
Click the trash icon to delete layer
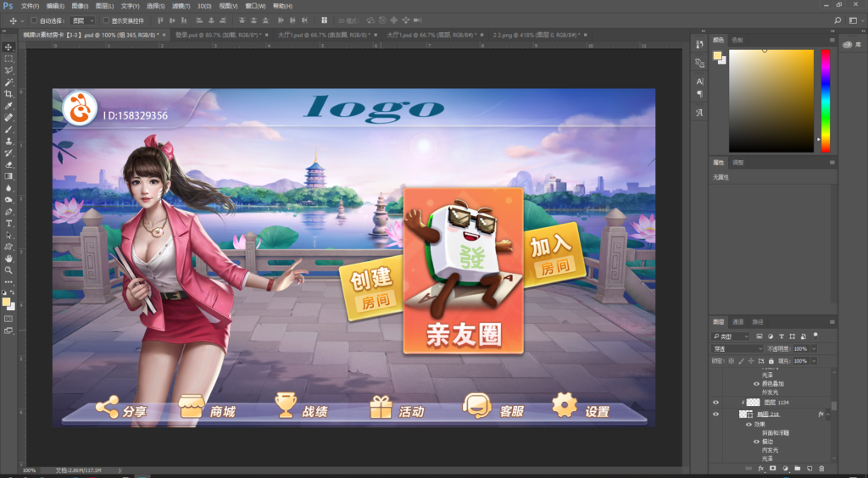click(x=821, y=468)
